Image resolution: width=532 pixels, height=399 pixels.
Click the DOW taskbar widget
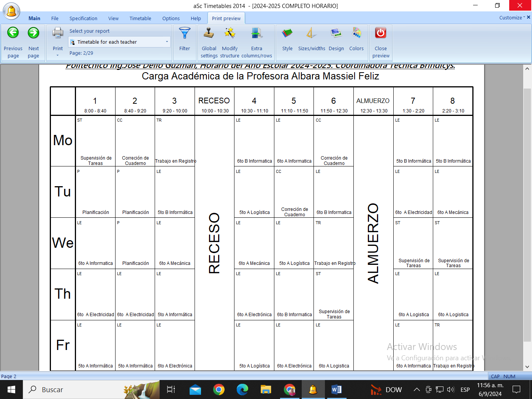pos(386,389)
